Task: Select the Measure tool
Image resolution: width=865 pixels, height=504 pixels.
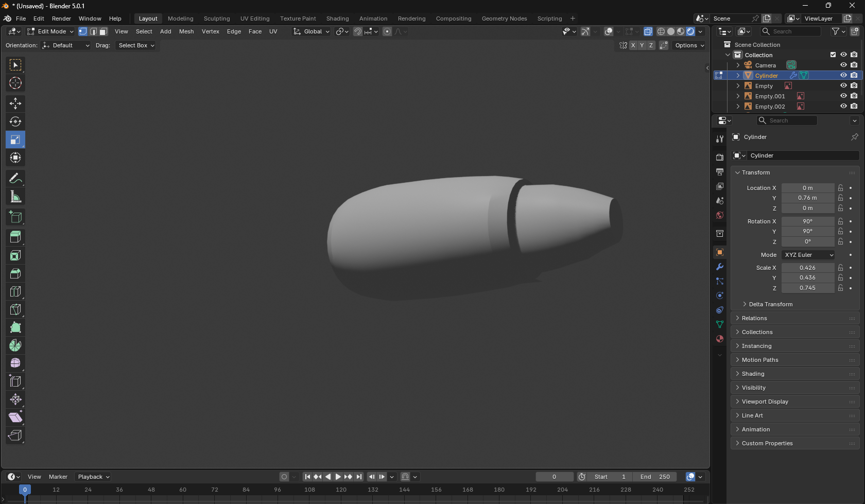Action: pyautogui.click(x=15, y=196)
